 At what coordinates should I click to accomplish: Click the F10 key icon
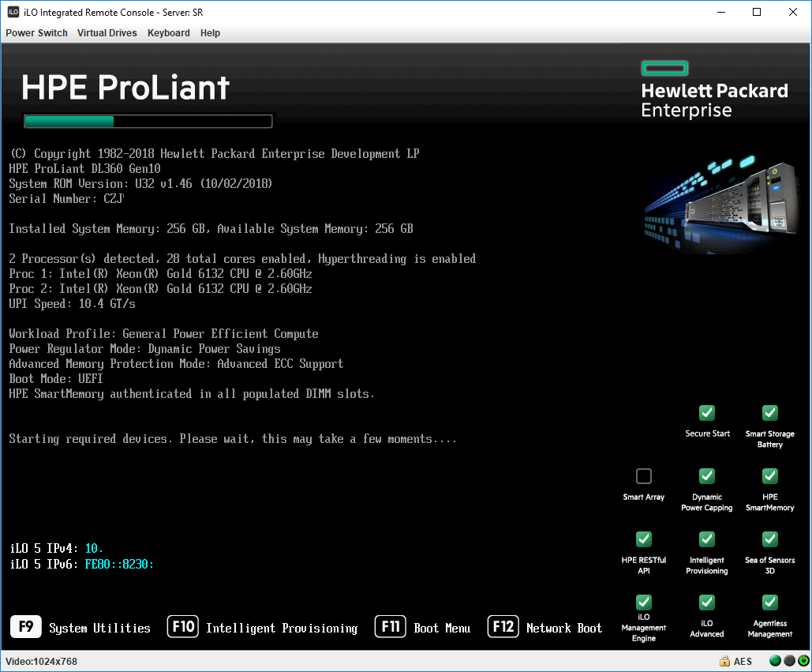point(183,626)
